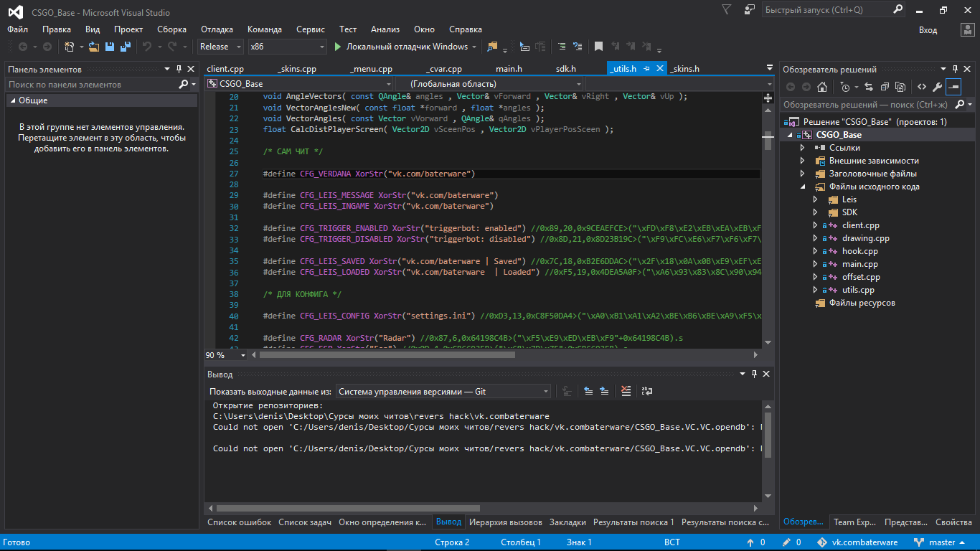Image resolution: width=980 pixels, height=551 pixels.
Task: Go to the next message in the Output panel
Action: click(x=604, y=391)
